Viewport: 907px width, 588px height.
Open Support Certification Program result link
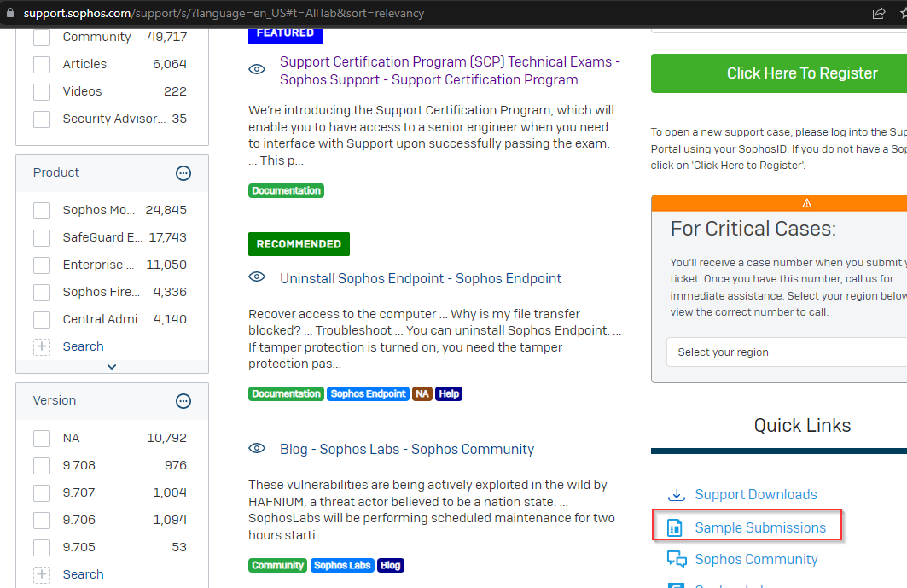[450, 71]
